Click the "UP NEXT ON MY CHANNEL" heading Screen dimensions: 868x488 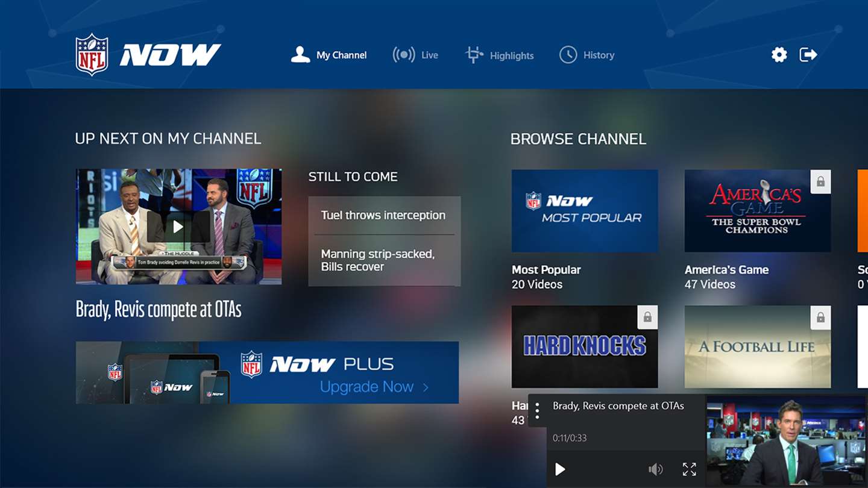pos(168,139)
